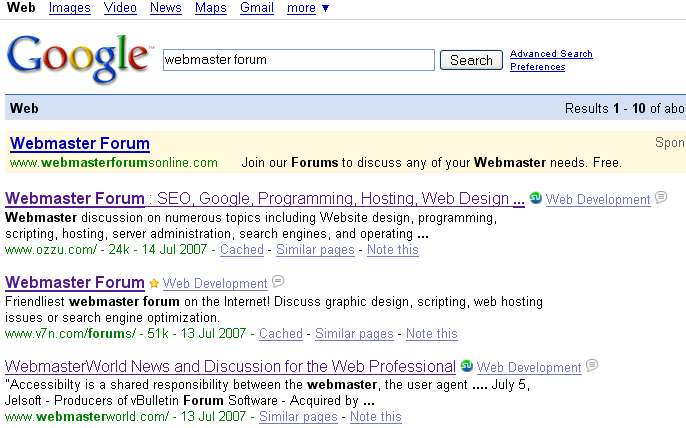The width and height of the screenshot is (686, 428).
Task: Click the gold star icon beside v7n result
Action: [x=154, y=283]
